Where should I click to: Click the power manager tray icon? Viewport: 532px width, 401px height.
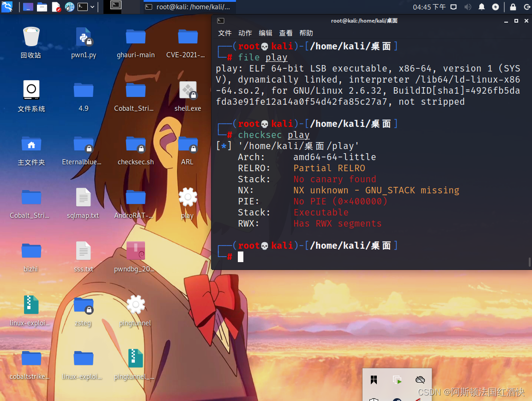pos(496,7)
